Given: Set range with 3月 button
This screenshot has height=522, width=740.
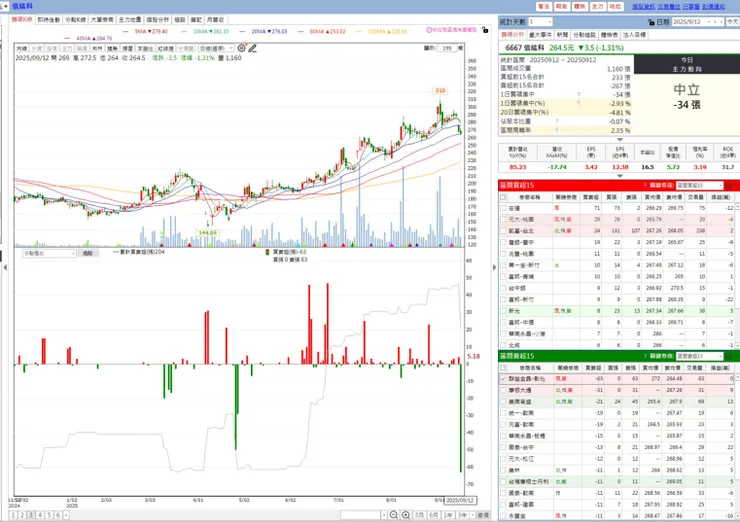Looking at the screenshot, I should pos(419,515).
